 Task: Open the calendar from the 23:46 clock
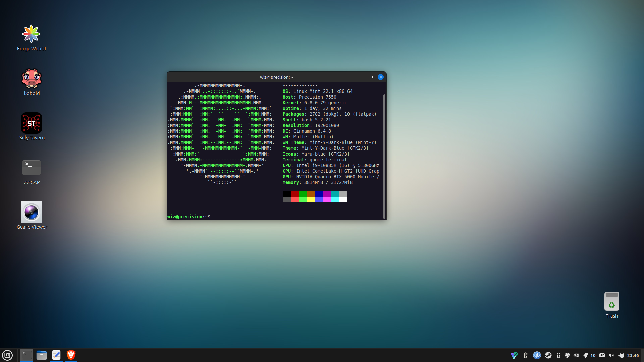[x=633, y=355]
